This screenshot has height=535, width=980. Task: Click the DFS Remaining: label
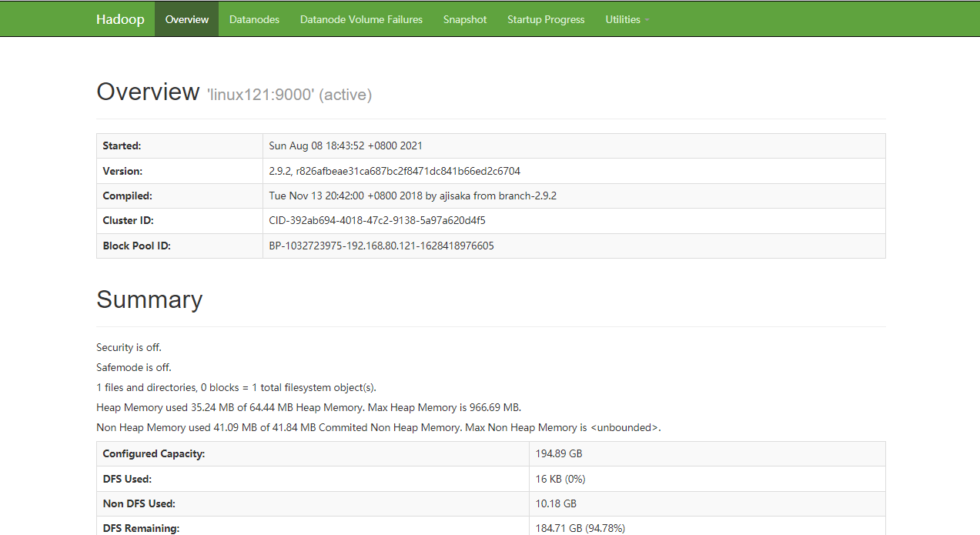tap(141, 528)
